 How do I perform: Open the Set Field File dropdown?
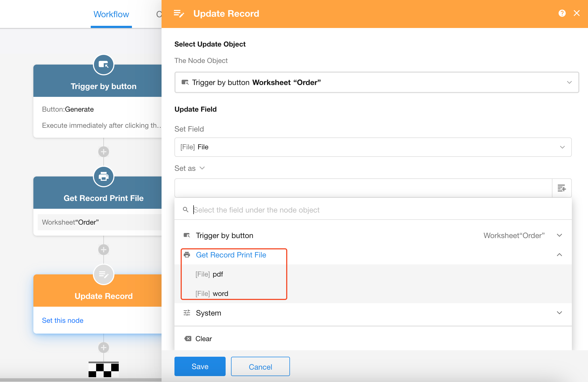[373, 147]
